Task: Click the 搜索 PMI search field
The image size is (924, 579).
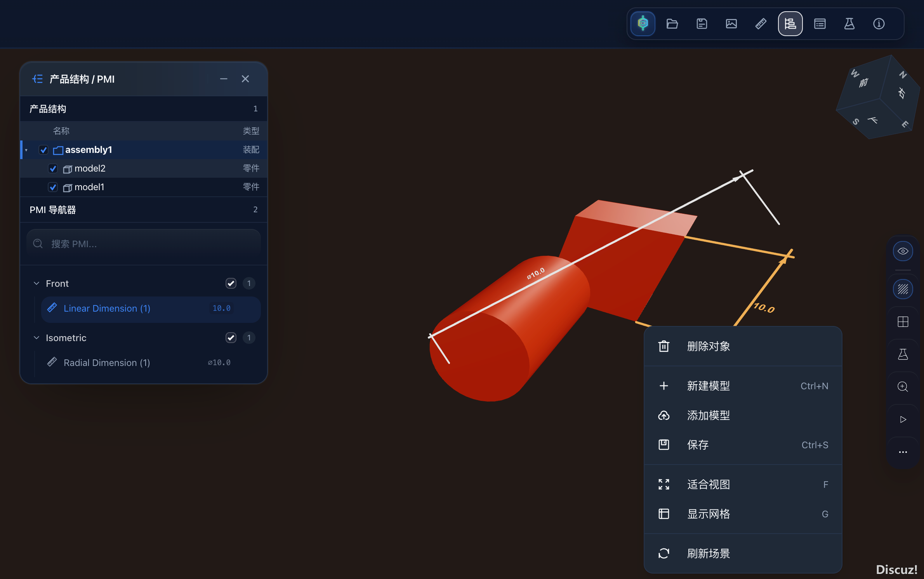Action: coord(143,244)
